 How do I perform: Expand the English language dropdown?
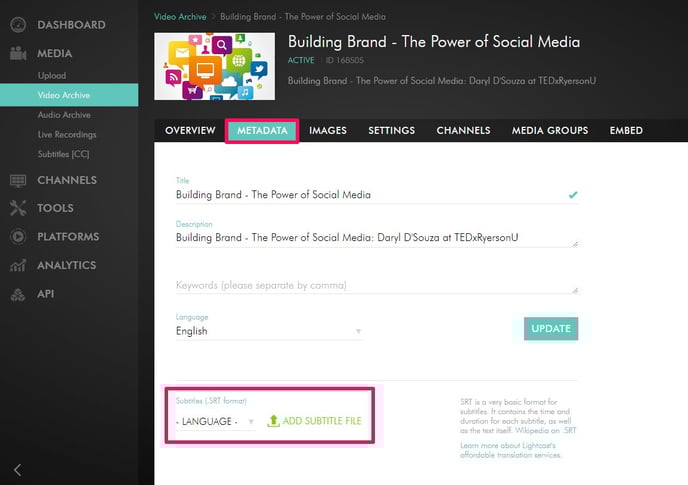pos(268,331)
